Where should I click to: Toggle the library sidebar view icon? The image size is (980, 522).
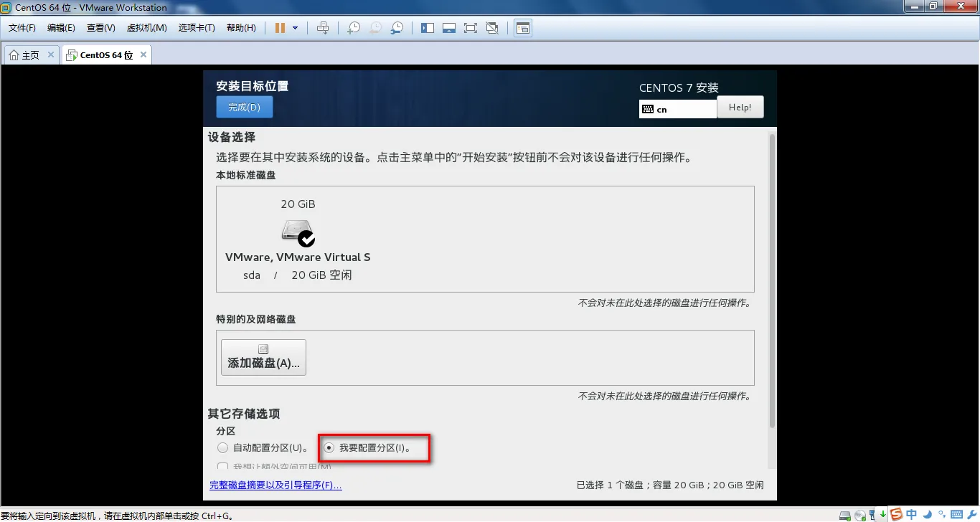click(x=428, y=28)
